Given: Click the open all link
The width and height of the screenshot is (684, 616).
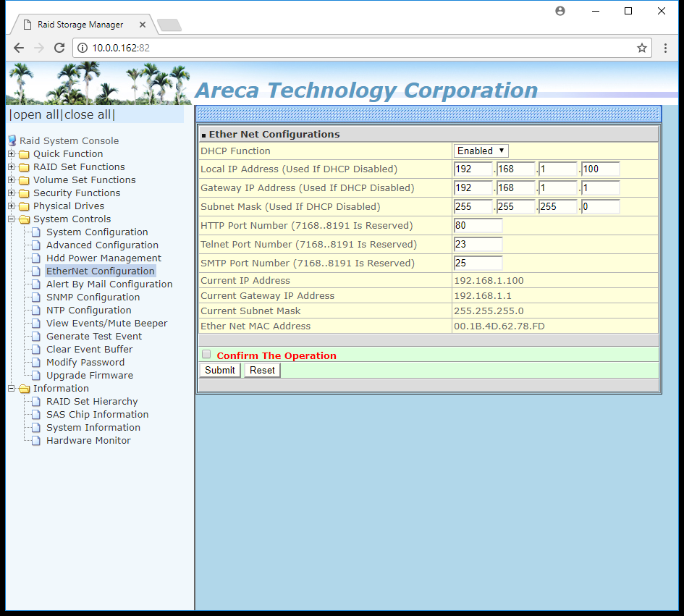Looking at the screenshot, I should tap(35, 115).
